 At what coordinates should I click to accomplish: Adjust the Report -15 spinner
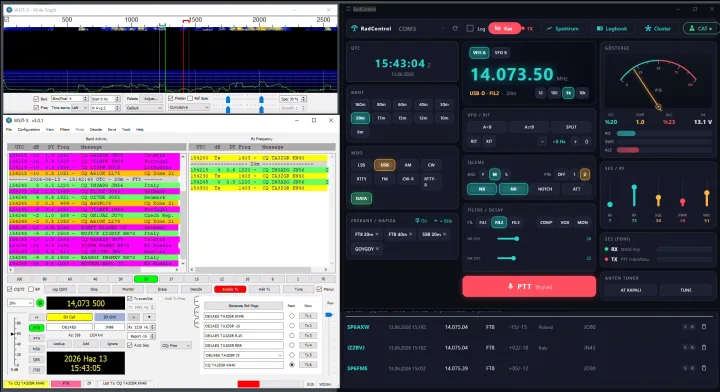(x=152, y=336)
